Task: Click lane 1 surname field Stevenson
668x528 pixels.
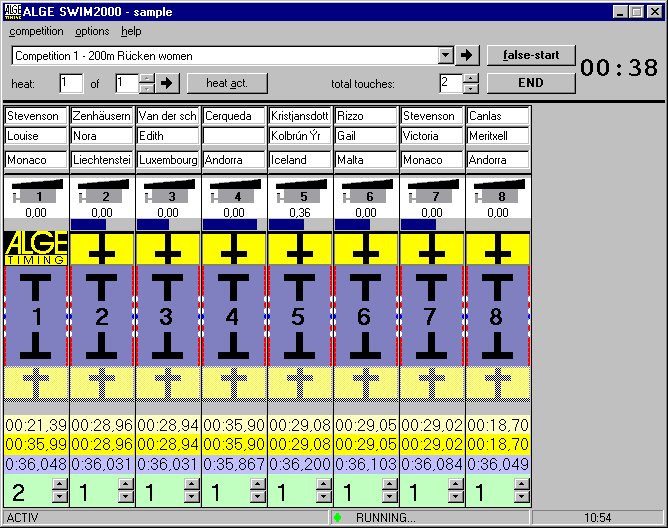Action: (36, 116)
